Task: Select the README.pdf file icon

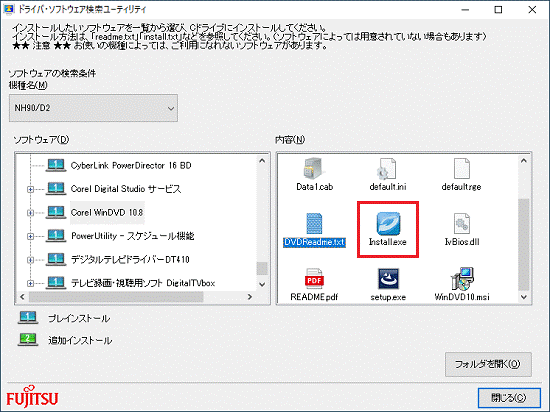Action: tap(314, 279)
